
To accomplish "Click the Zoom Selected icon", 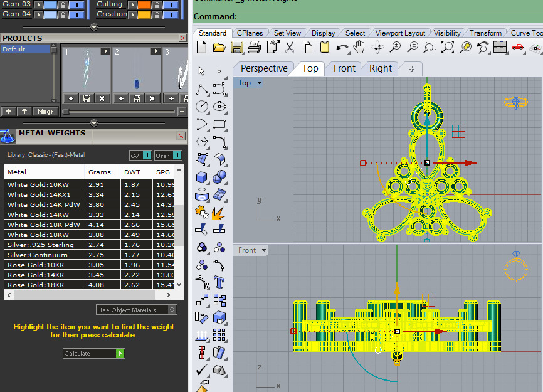I will coord(466,47).
